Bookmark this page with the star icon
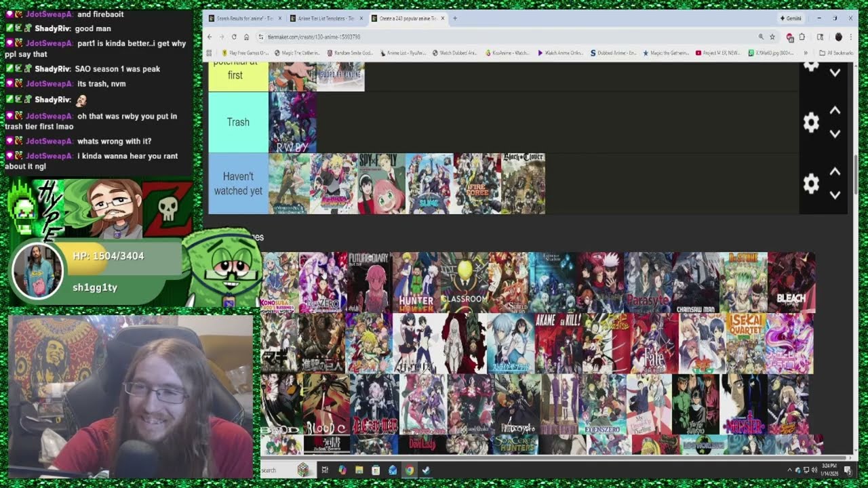868x488 pixels. pyautogui.click(x=772, y=37)
